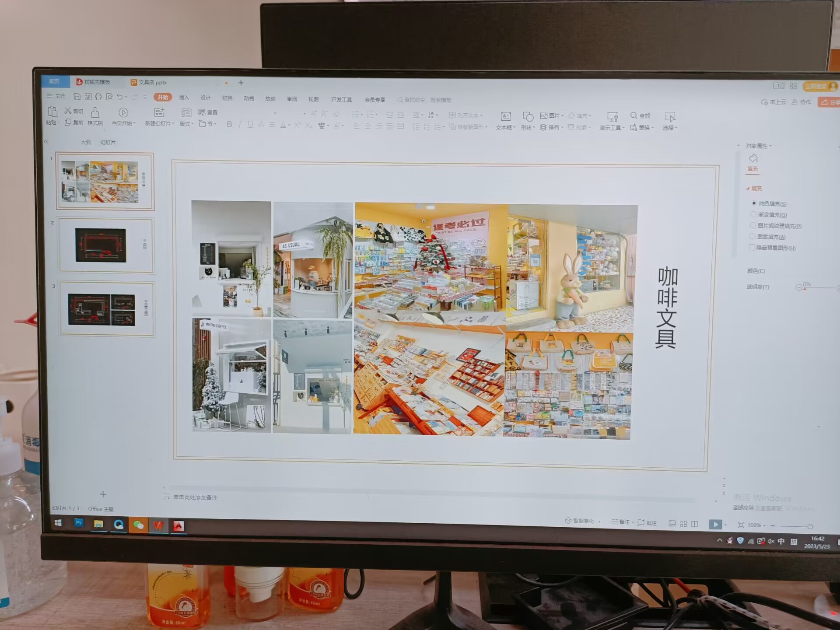The width and height of the screenshot is (840, 630).
Task: Click the format painter (格式刷) icon
Action: [x=95, y=112]
